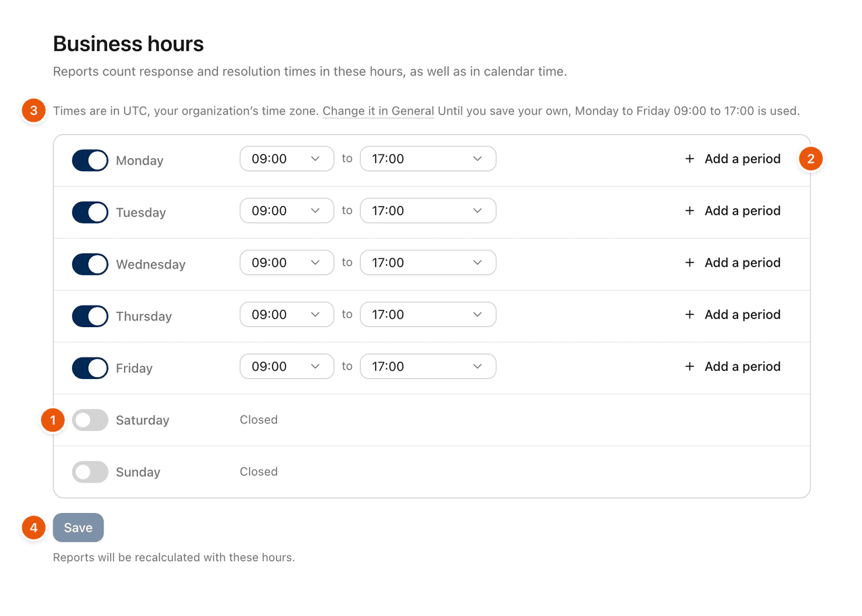
Task: Click the 'Business hours' heading
Action: click(x=129, y=44)
